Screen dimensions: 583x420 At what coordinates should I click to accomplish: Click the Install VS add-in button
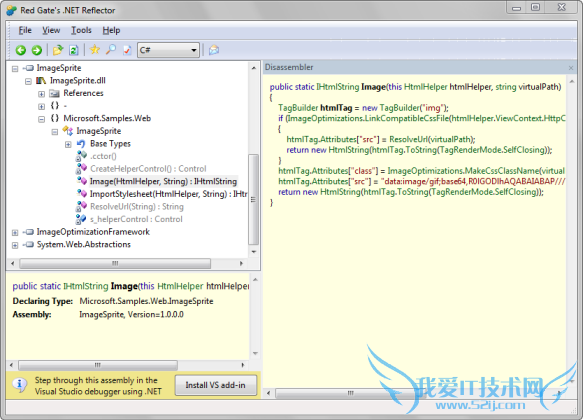pyautogui.click(x=216, y=385)
